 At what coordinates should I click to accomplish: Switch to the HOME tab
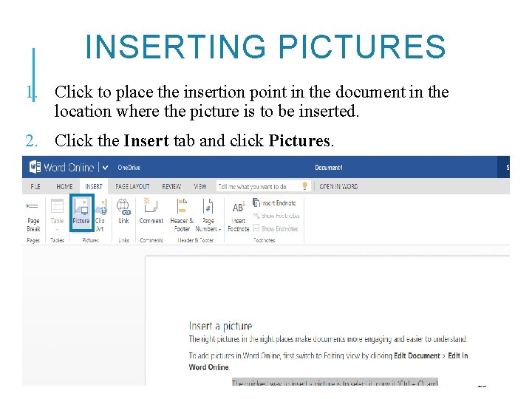(x=64, y=187)
